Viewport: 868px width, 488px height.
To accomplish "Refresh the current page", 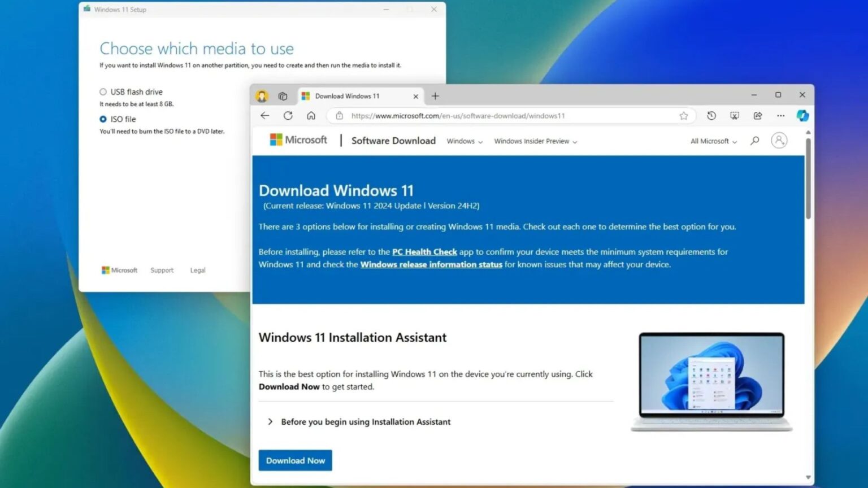I will pos(288,115).
